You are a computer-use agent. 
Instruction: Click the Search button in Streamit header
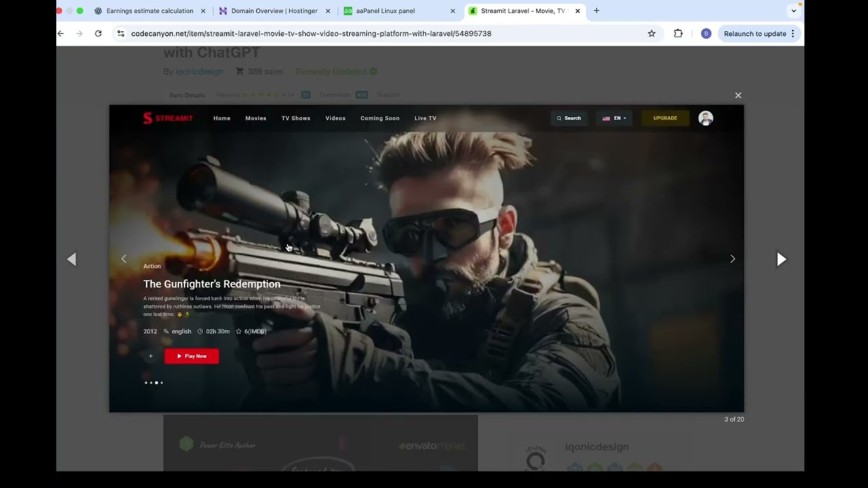569,118
